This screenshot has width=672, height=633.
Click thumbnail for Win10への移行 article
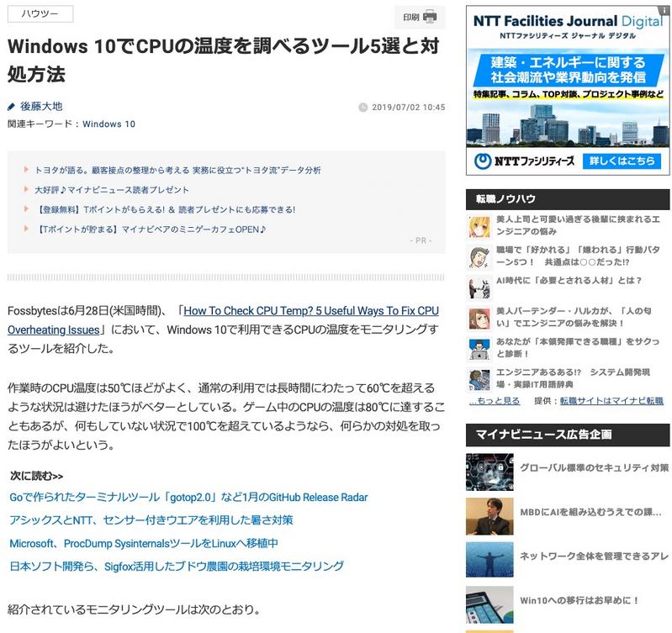[489, 604]
